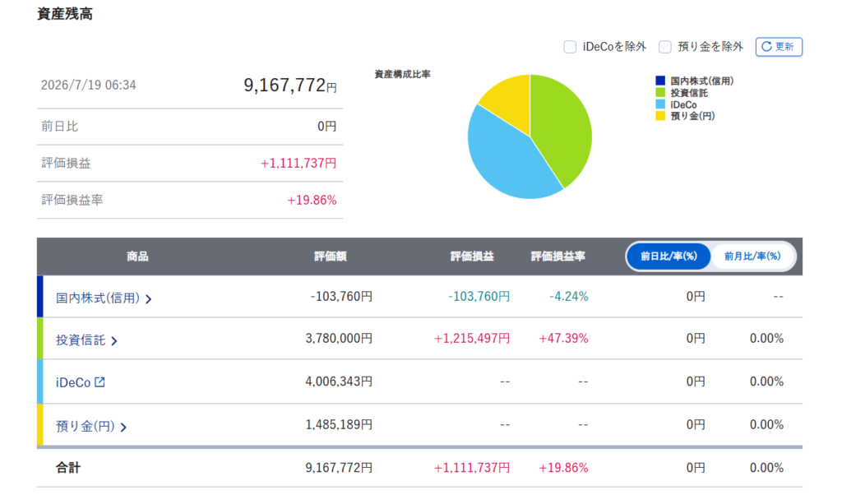Expand the 投資信託 chevron arrow
842x504 pixels.
click(113, 341)
